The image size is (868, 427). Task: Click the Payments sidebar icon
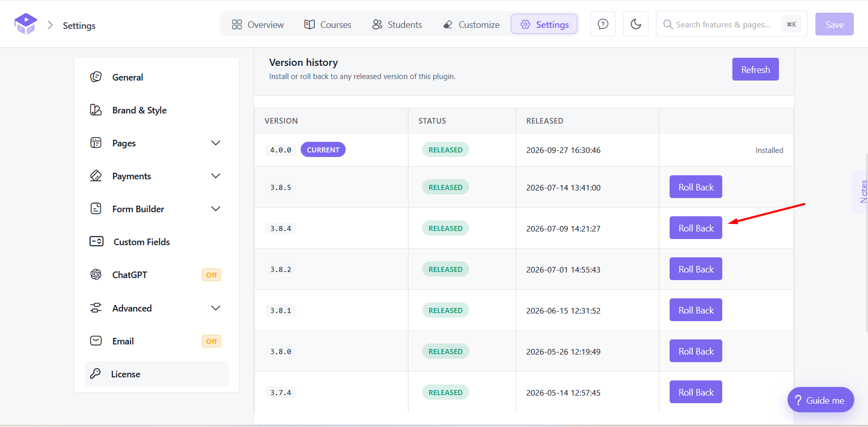[96, 176]
